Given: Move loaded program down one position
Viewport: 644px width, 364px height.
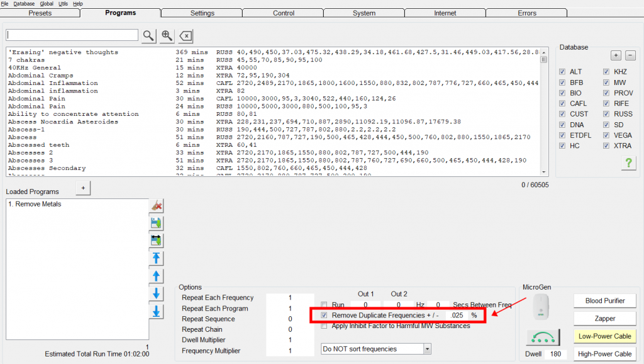Looking at the screenshot, I should (157, 293).
